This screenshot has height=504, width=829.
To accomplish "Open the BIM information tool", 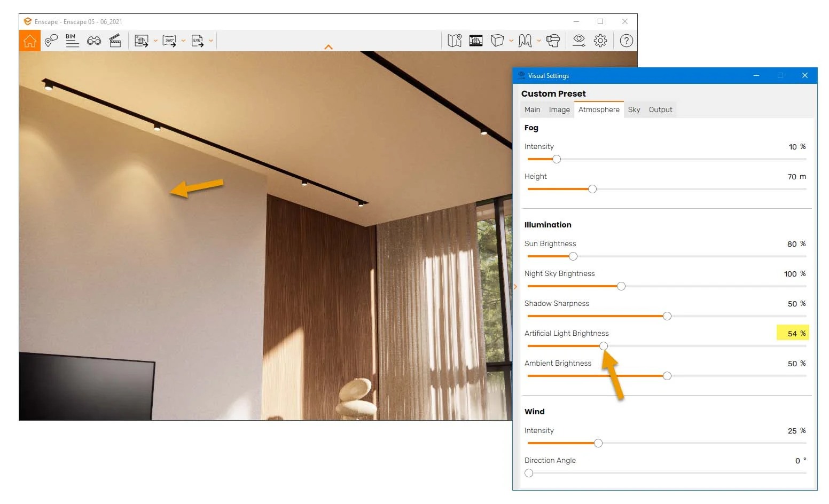I will pos(73,41).
